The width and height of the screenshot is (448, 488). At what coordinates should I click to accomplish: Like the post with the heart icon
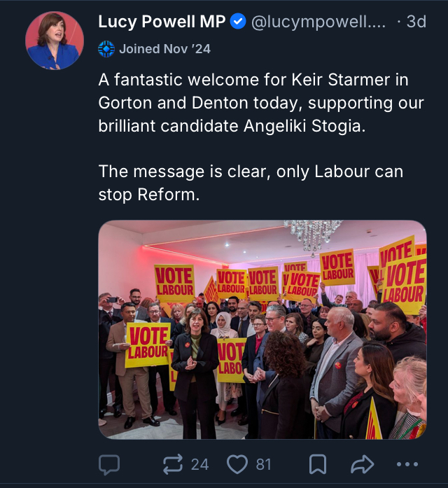(x=237, y=464)
